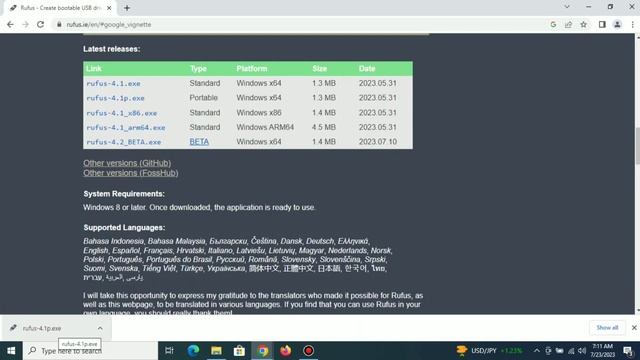Open the Chrome three-dot menu
Image resolution: width=640 pixels, height=360 pixels.
coord(632,24)
